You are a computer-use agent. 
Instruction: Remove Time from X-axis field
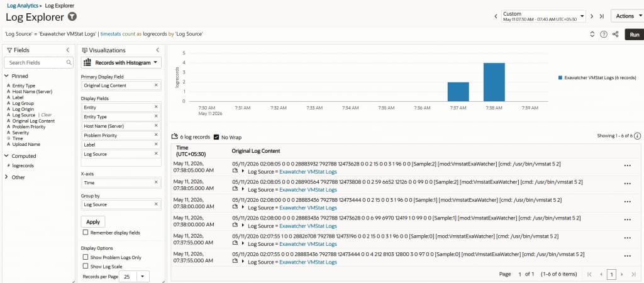tap(156, 182)
